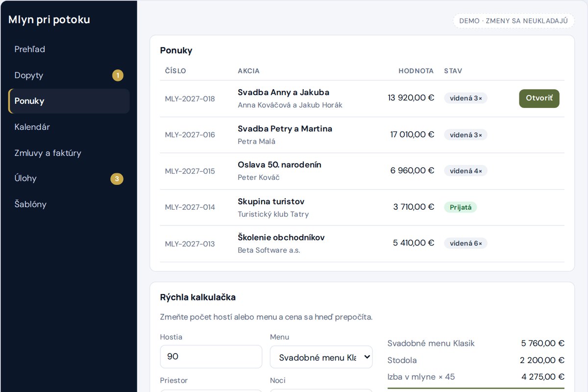Click videná 6× status on Školenie obchodníkov

[x=466, y=244]
